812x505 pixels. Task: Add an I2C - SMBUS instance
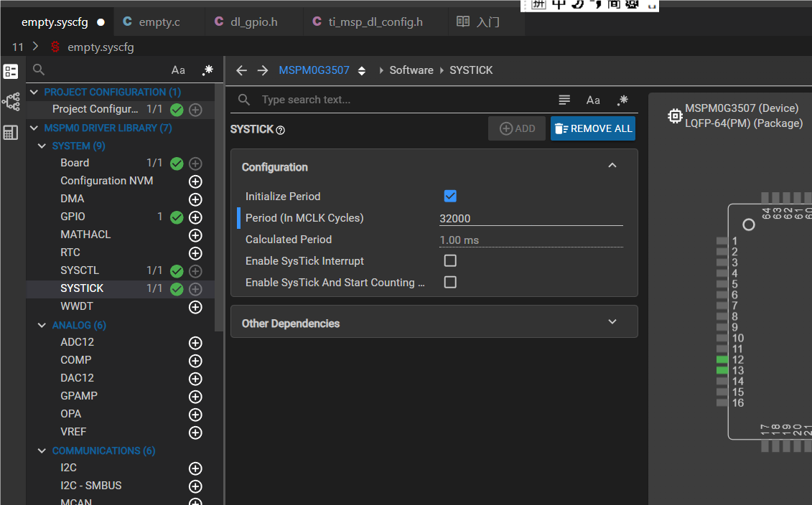pos(195,486)
